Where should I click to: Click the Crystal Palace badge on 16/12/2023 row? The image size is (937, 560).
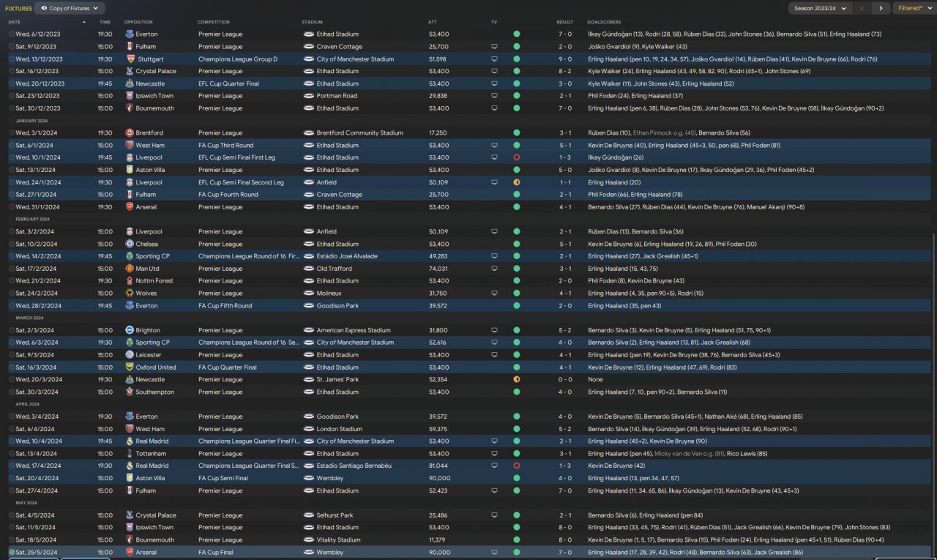pyautogui.click(x=130, y=72)
